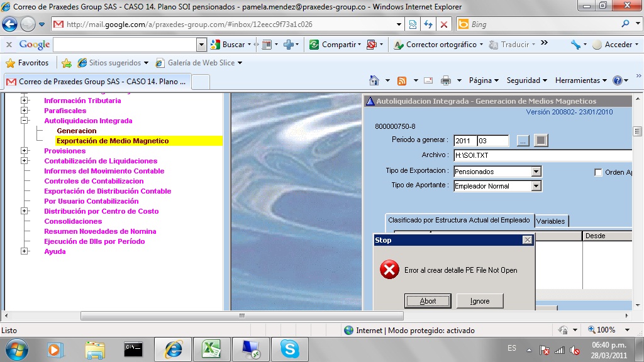Click the Archivo file path field

[541, 155]
